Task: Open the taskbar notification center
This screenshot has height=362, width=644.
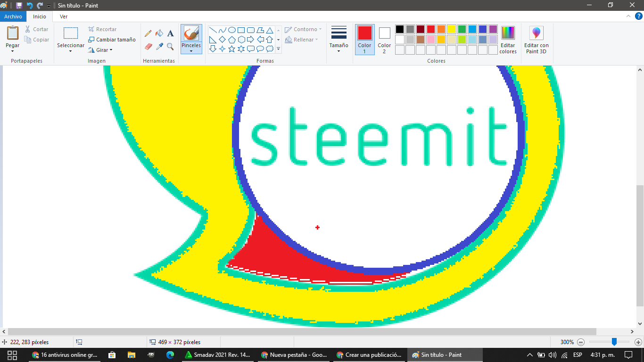Action: point(628,355)
